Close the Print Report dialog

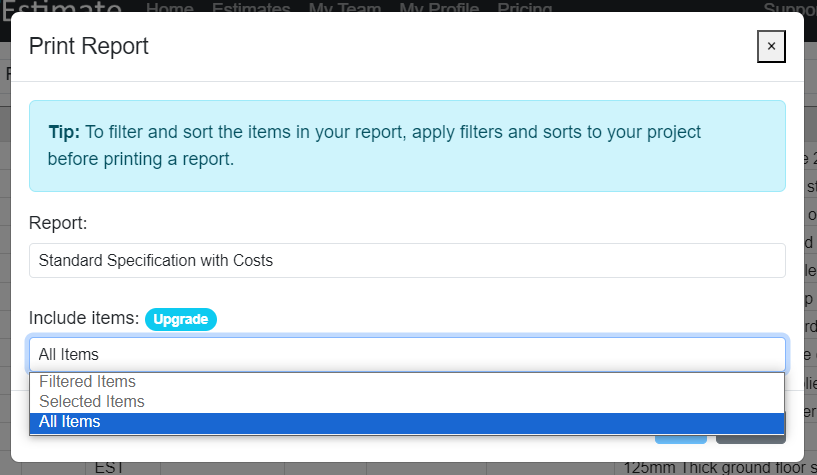coord(771,46)
